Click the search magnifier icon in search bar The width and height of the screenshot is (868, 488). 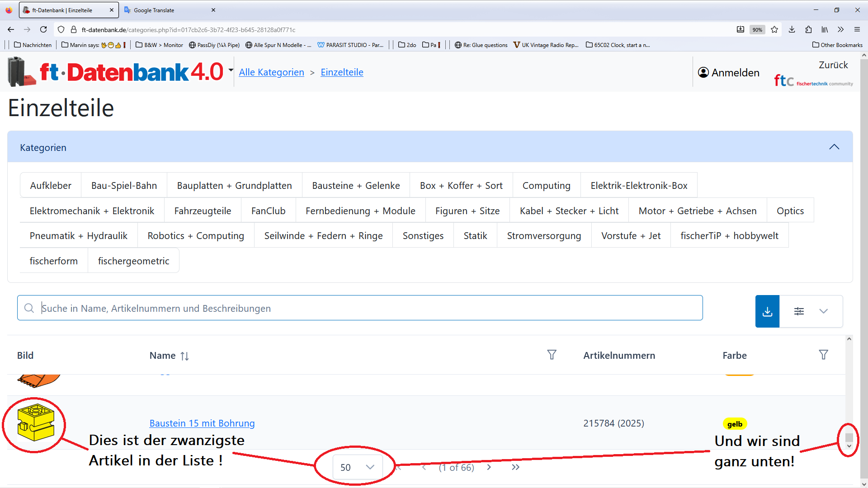(x=29, y=308)
